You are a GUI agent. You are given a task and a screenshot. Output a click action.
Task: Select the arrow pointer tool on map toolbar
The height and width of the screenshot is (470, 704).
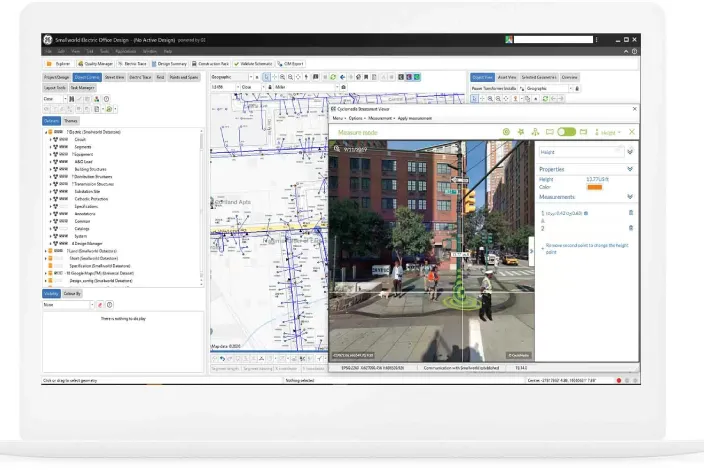[266, 77]
